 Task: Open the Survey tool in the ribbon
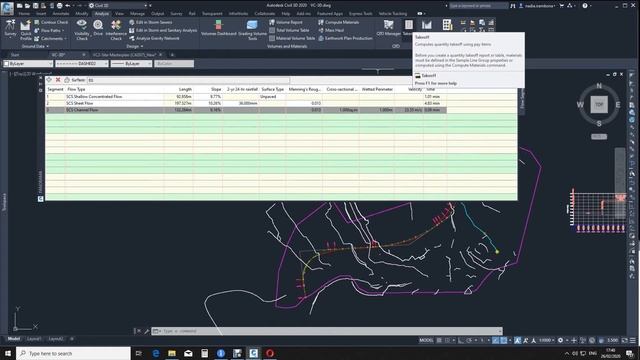pos(10,28)
